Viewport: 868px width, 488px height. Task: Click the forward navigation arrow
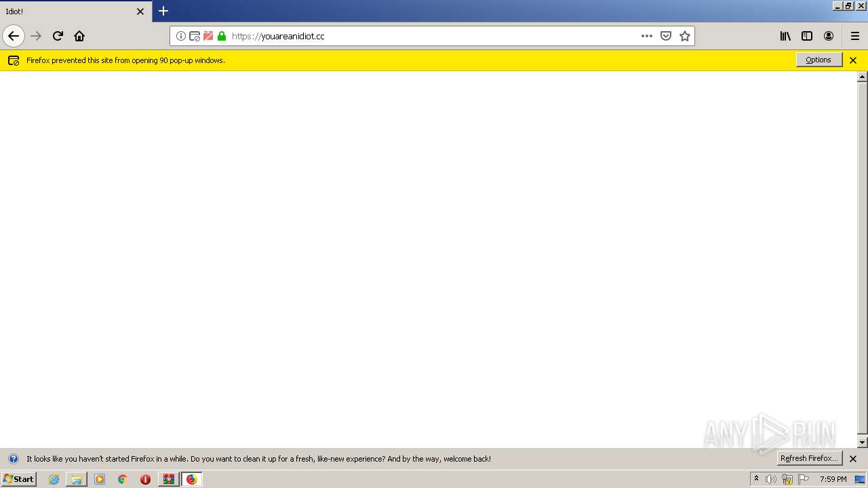(36, 36)
